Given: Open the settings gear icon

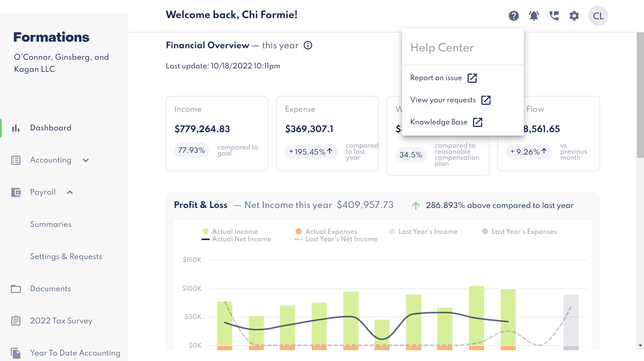Looking at the screenshot, I should [x=574, y=16].
